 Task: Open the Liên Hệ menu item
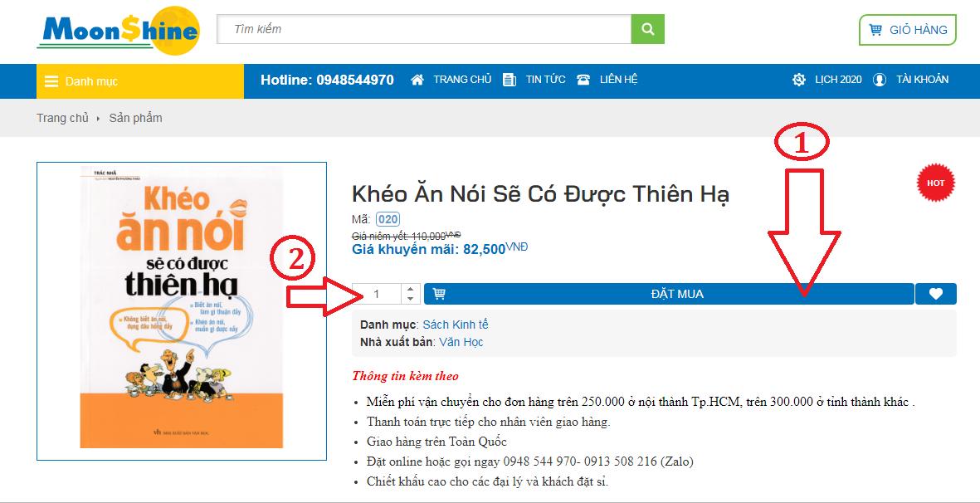pyautogui.click(x=619, y=80)
